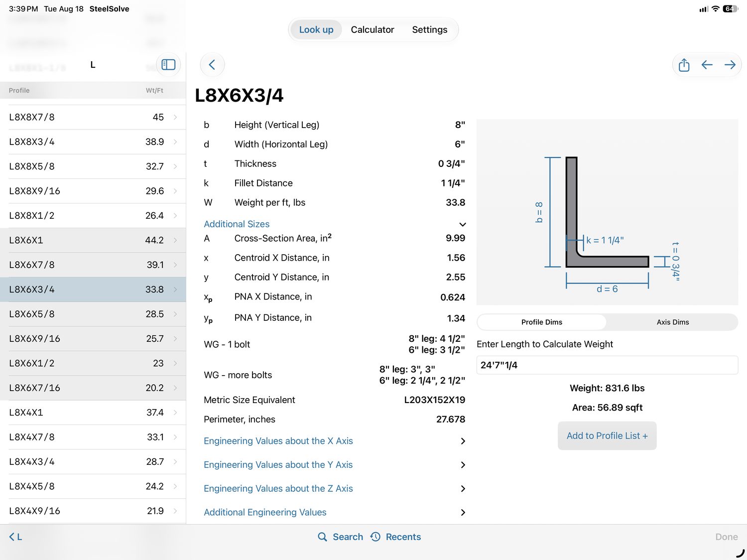Select the Profile Dims segment
747x560 pixels.
(542, 322)
